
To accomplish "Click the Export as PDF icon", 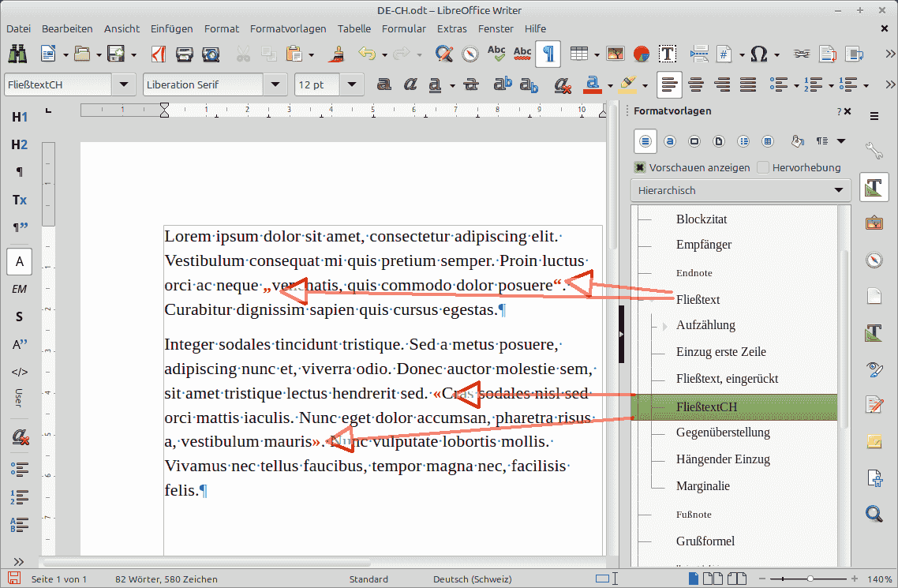I will (x=159, y=54).
